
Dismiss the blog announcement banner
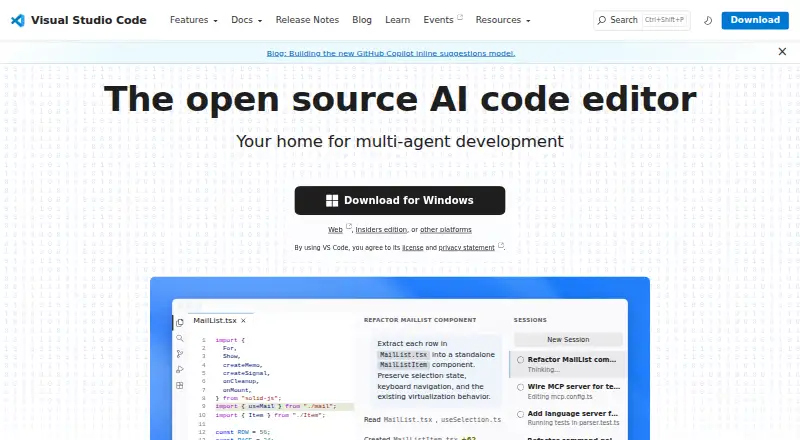coord(782,52)
